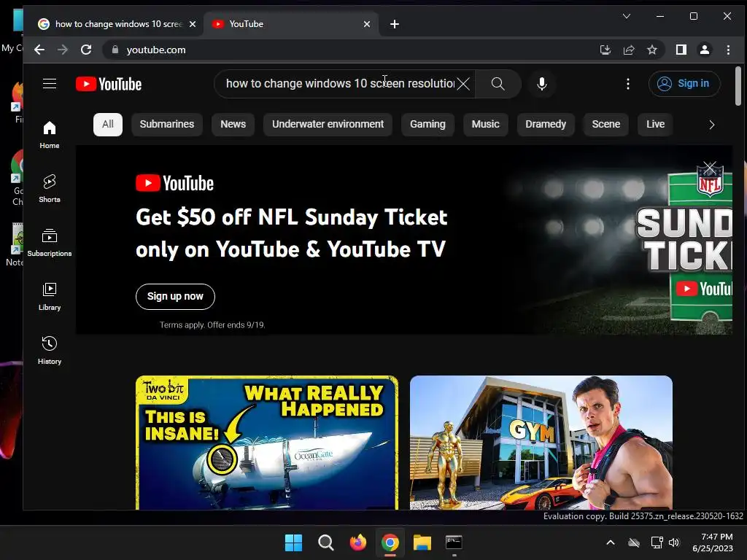Viewport: 747px width, 560px height.
Task: Open the GYM video thumbnail
Action: (541, 443)
